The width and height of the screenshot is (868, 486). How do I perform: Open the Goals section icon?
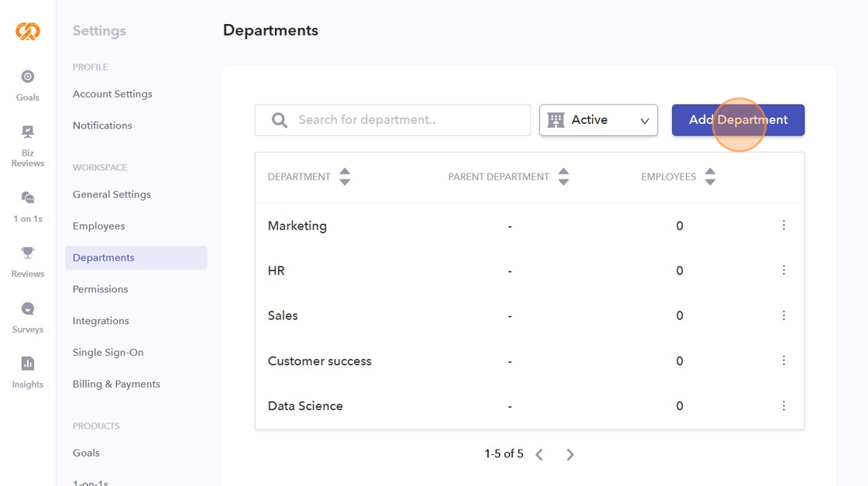coord(28,77)
